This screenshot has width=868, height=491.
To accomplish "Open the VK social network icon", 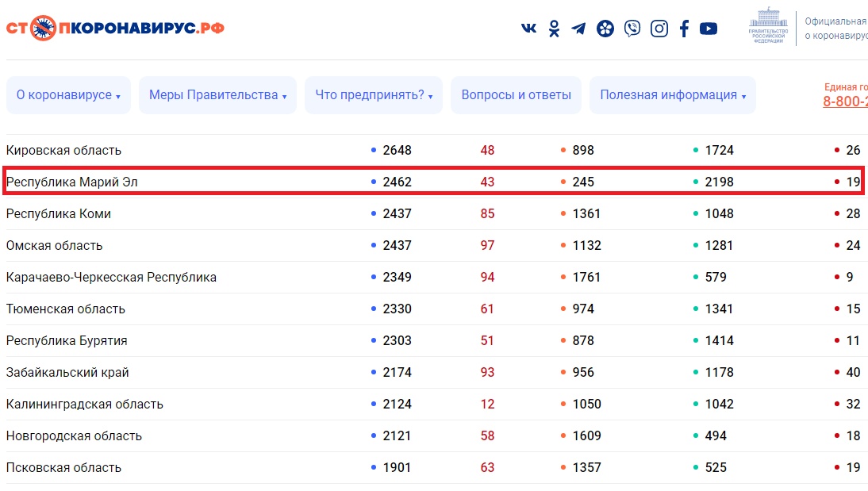I will click(528, 29).
